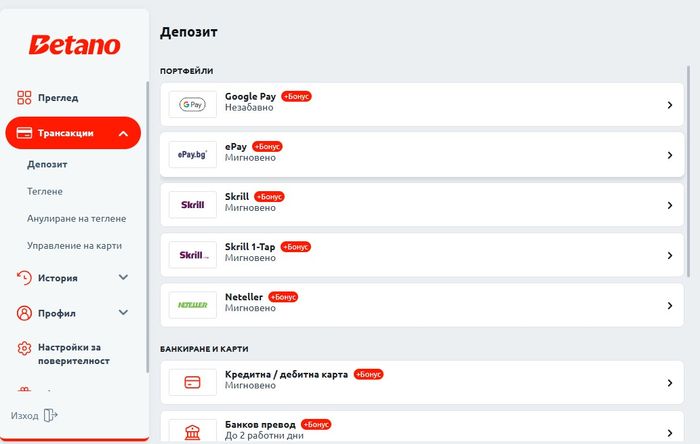Click the Google Pay logo
Viewport: 700px width, 444px height.
pyautogui.click(x=192, y=104)
